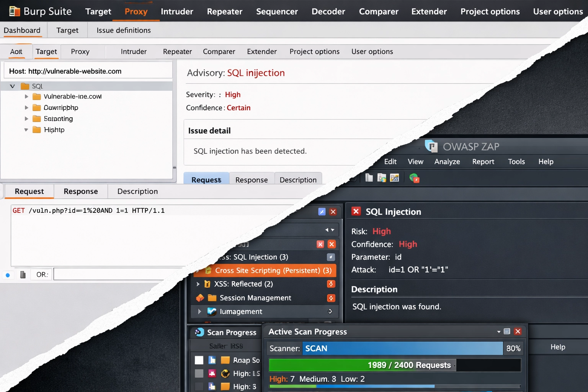Click the Scanner SCAN blue progress bar

click(x=402, y=348)
